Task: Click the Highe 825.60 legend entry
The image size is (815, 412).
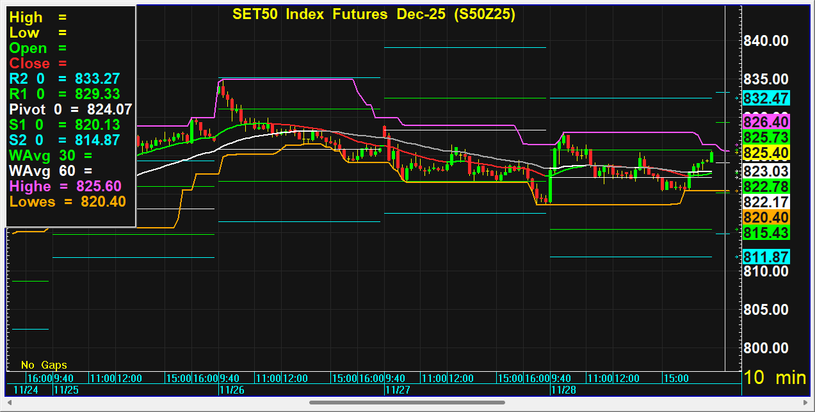Action: (x=66, y=186)
